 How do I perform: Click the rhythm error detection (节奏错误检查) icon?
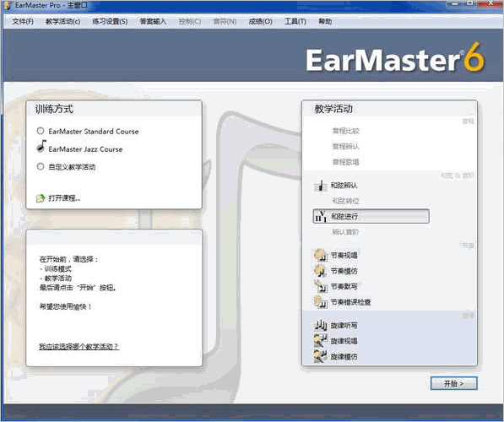point(321,302)
